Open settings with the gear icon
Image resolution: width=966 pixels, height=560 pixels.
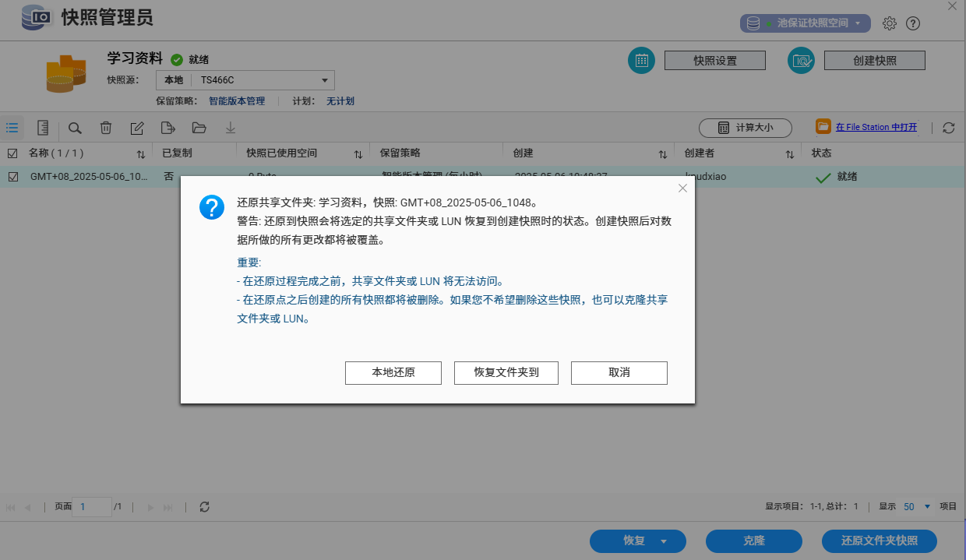pos(890,23)
